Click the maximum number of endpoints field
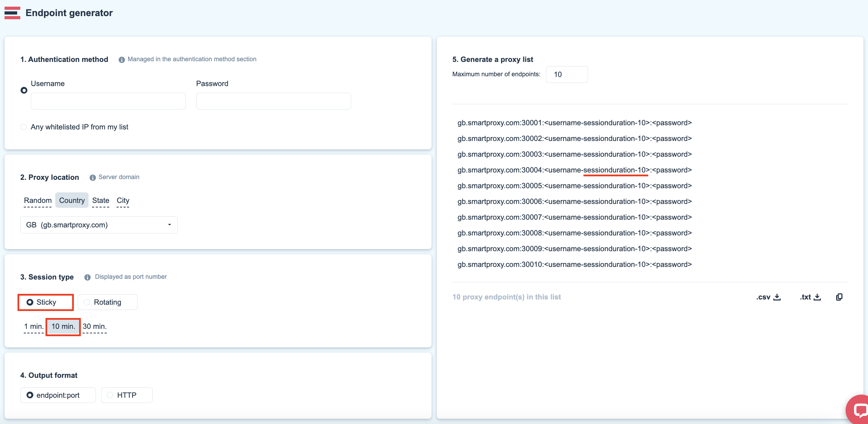 pyautogui.click(x=566, y=75)
